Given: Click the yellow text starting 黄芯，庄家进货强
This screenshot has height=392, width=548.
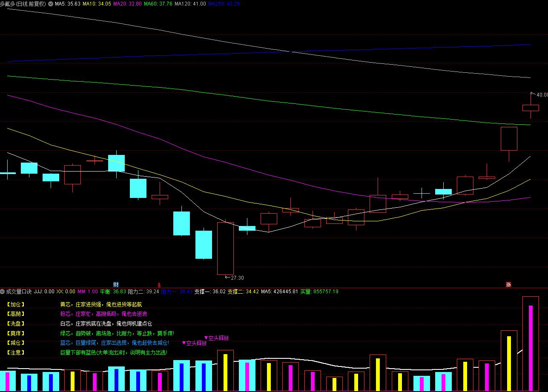Looking at the screenshot, I should pos(101,305).
